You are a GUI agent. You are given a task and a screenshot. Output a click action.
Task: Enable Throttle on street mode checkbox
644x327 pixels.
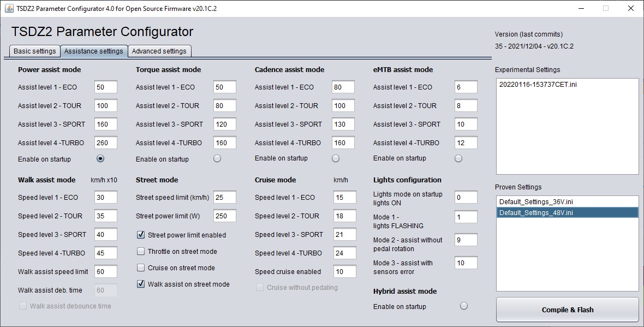[x=141, y=252]
